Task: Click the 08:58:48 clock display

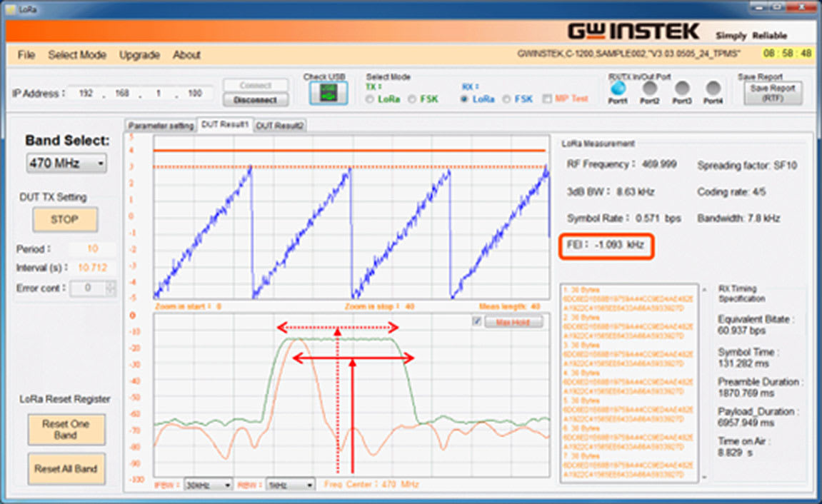Action: tap(788, 54)
